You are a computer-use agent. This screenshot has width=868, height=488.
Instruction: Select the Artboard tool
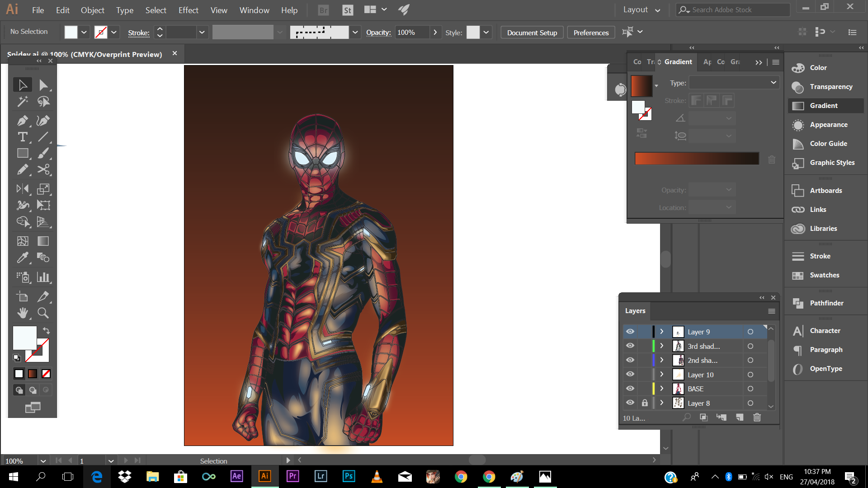pyautogui.click(x=23, y=296)
